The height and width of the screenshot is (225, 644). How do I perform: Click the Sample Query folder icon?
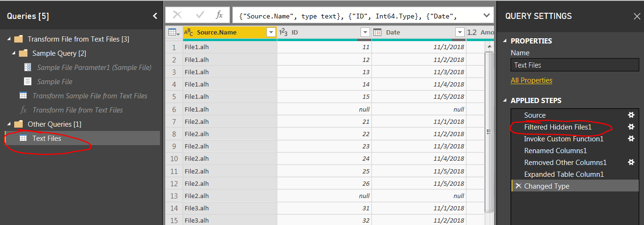23,53
